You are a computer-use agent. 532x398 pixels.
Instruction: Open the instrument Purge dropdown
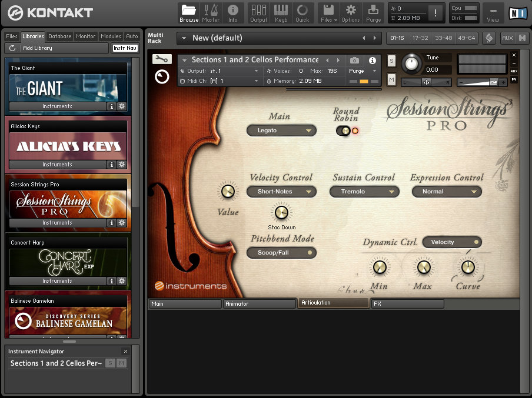363,71
